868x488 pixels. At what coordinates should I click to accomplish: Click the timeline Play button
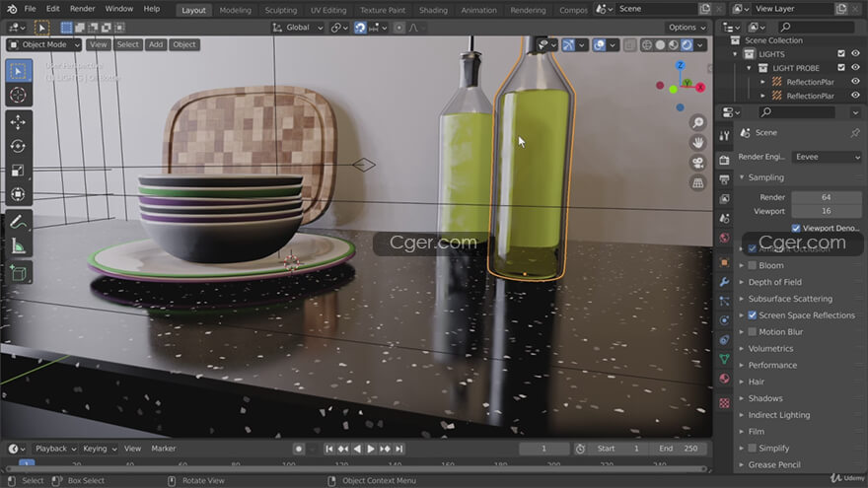coord(371,449)
